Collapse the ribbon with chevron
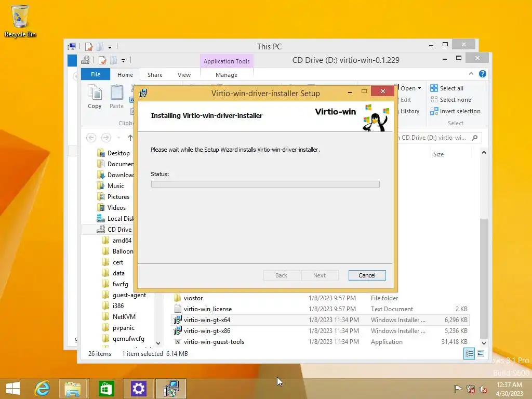 coord(471,74)
